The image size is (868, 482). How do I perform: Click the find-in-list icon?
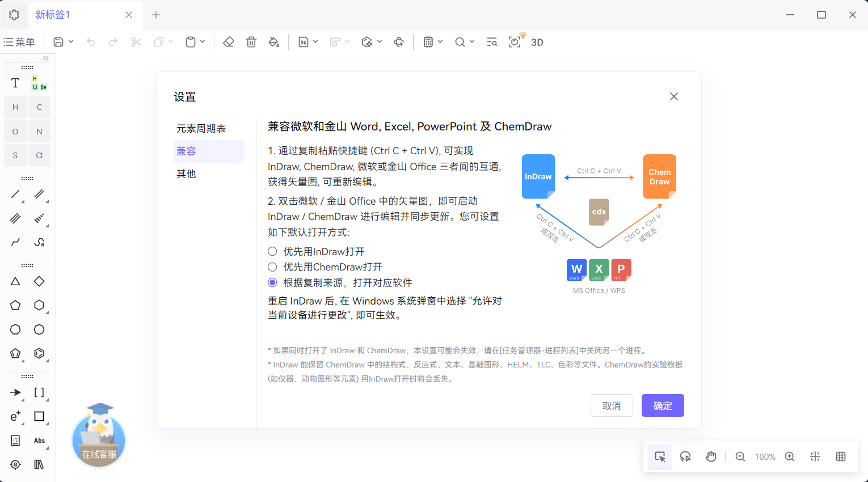pyautogui.click(x=492, y=42)
